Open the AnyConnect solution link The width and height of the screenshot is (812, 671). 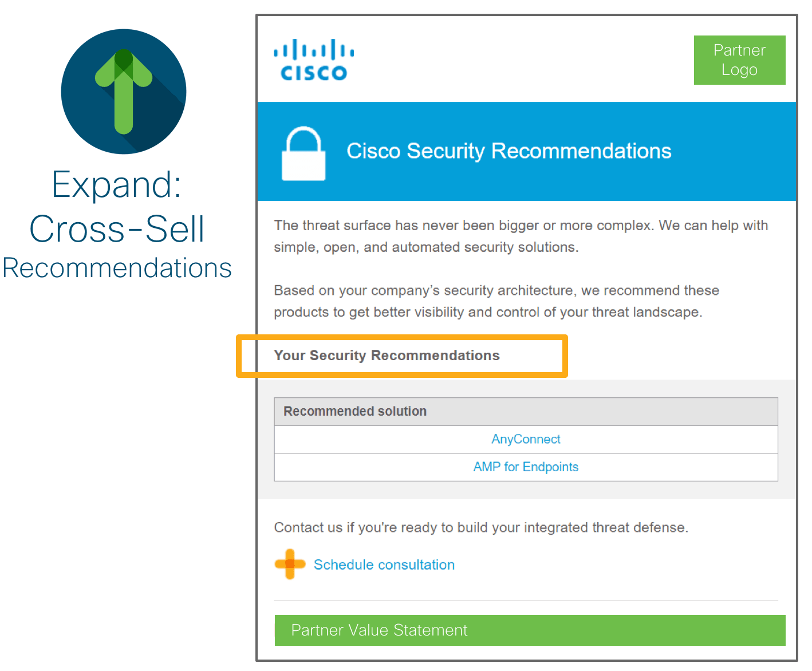(x=526, y=439)
